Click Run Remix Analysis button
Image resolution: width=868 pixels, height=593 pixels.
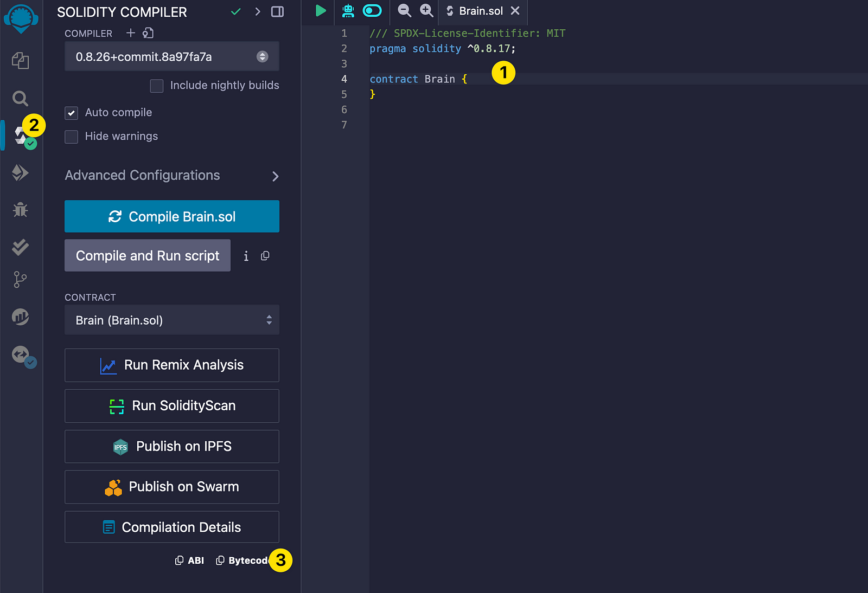tap(172, 365)
